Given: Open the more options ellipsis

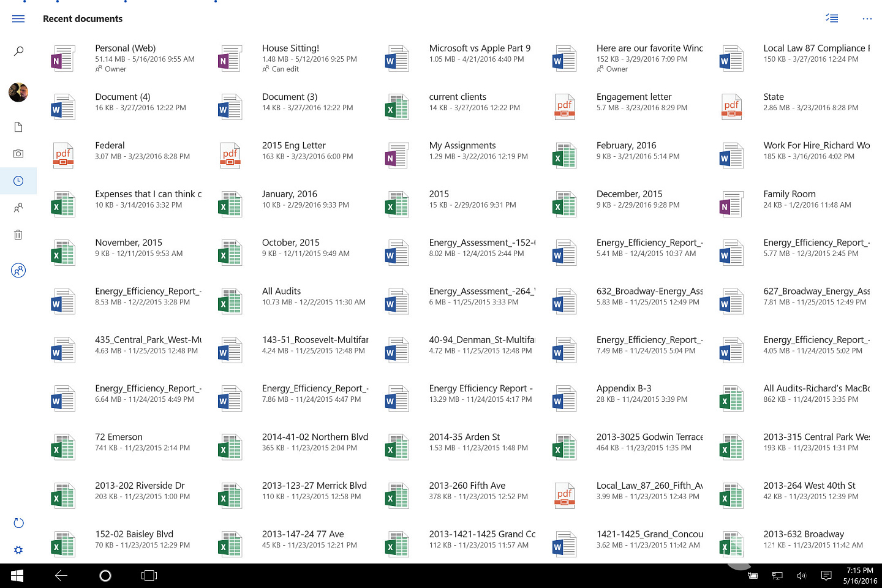Looking at the screenshot, I should click(x=867, y=19).
